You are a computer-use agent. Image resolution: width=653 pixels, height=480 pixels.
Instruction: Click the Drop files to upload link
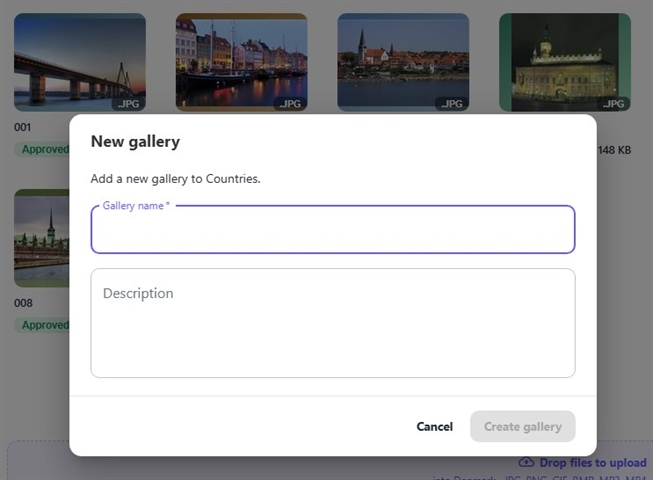[593, 463]
